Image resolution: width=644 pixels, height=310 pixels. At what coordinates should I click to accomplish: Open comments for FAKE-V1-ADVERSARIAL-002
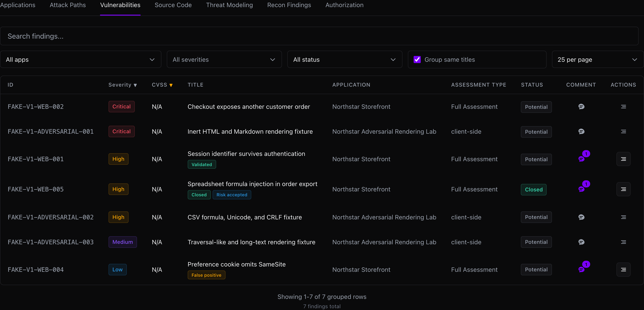pos(581,217)
